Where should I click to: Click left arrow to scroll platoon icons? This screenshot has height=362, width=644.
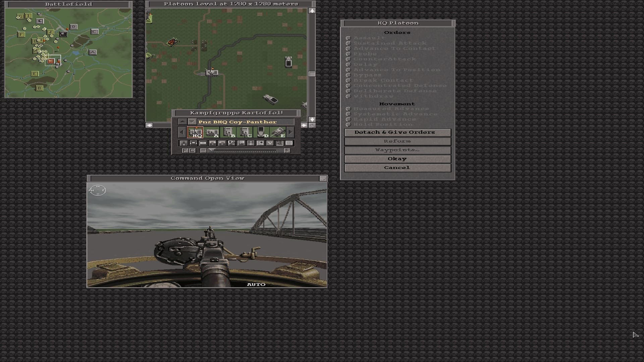(x=182, y=132)
